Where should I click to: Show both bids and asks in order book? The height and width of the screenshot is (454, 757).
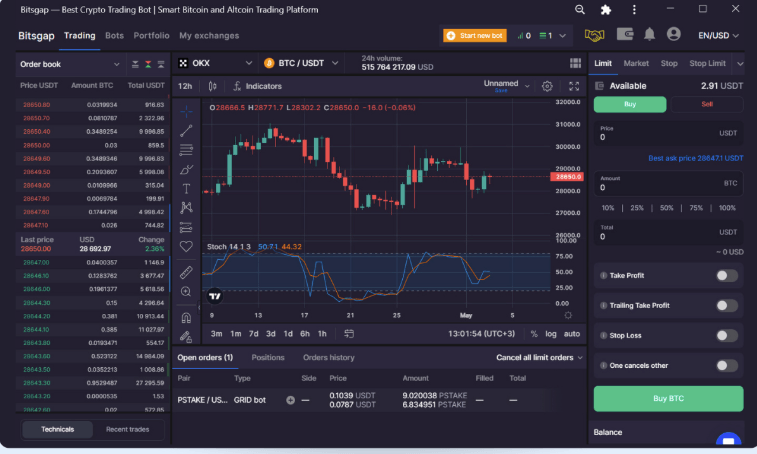coord(148,64)
